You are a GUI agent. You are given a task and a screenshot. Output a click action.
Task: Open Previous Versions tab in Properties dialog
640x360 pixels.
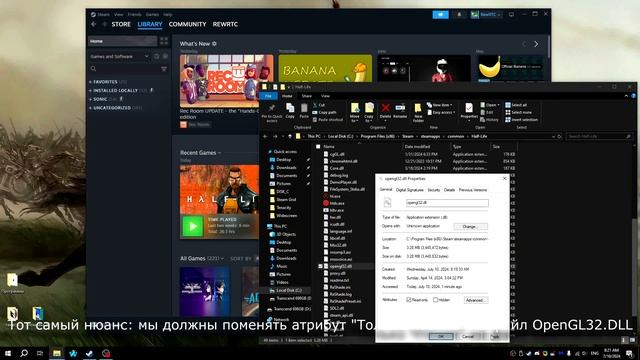473,190
